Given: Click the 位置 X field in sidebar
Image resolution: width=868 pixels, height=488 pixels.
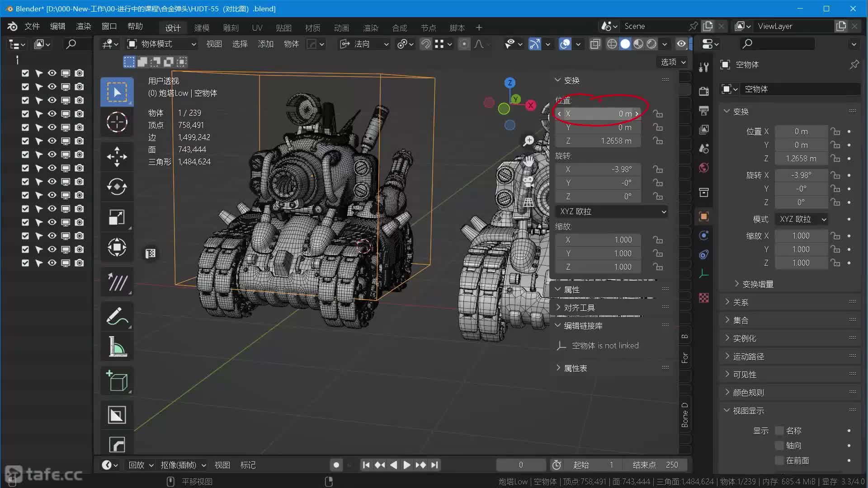Looking at the screenshot, I should [x=598, y=114].
